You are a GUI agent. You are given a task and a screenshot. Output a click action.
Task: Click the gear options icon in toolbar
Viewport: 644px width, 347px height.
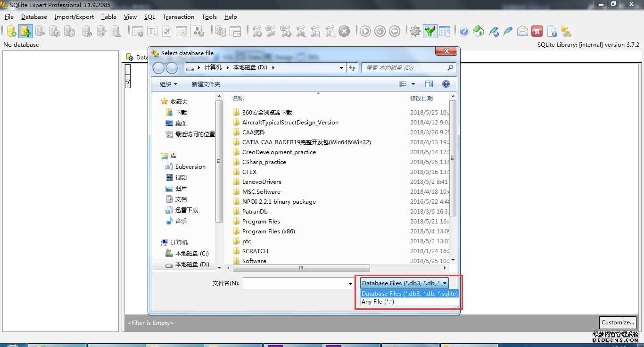point(415,31)
